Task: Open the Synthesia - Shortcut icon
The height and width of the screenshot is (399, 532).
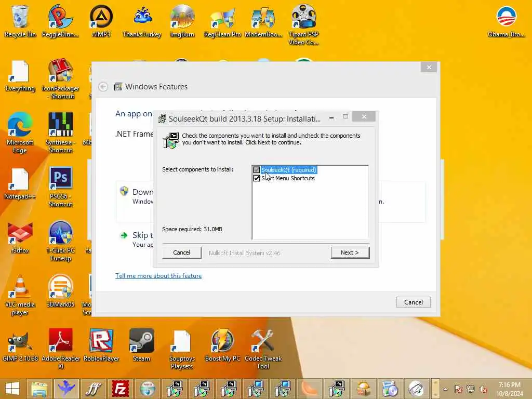Action: 60,132
